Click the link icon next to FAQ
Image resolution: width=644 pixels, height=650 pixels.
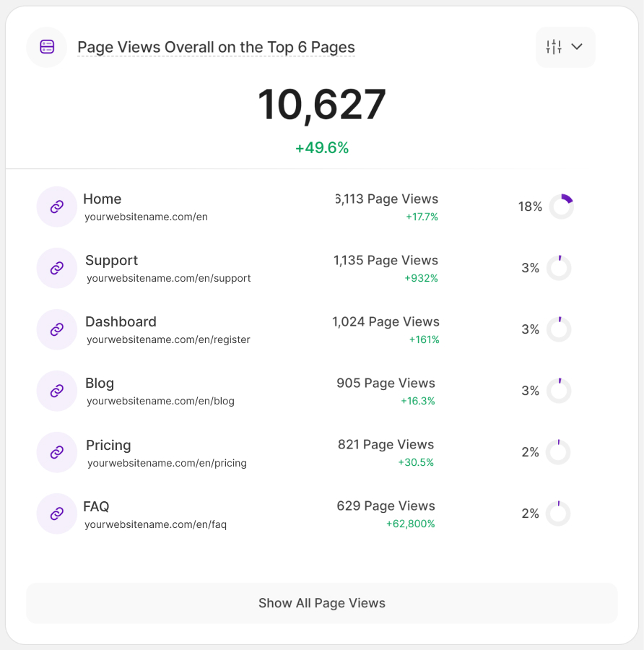(56, 513)
